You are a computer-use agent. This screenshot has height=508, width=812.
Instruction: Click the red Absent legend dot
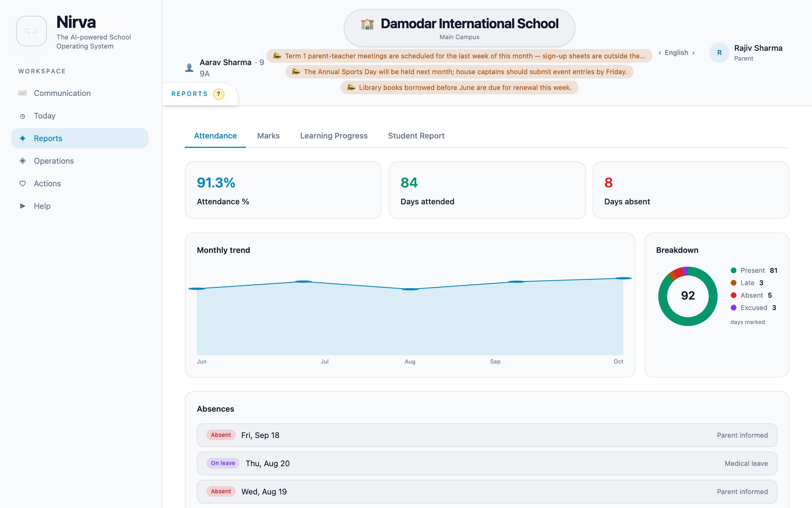733,295
